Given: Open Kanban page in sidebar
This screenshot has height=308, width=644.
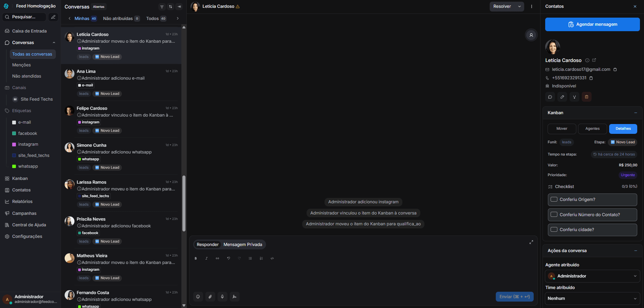Looking at the screenshot, I should [20, 179].
